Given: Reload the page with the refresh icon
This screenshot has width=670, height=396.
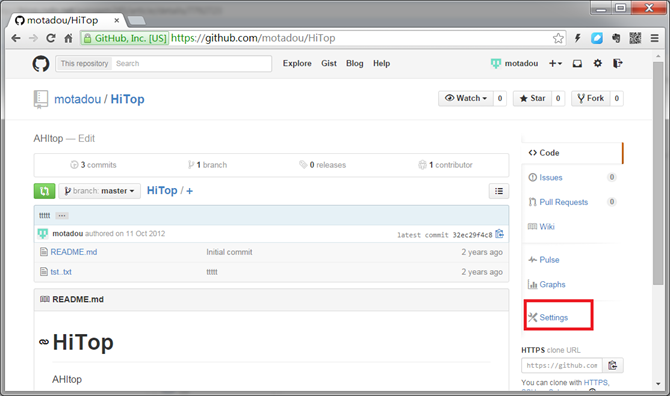Looking at the screenshot, I should [x=50, y=38].
